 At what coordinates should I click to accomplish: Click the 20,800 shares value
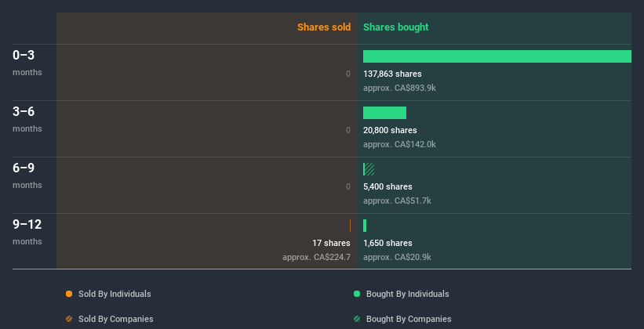[390, 130]
